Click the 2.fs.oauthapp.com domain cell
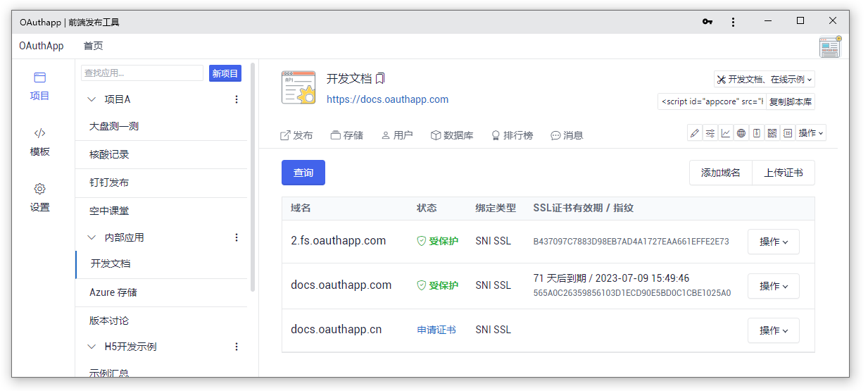Image resolution: width=868 pixels, height=391 pixels. pyautogui.click(x=338, y=241)
